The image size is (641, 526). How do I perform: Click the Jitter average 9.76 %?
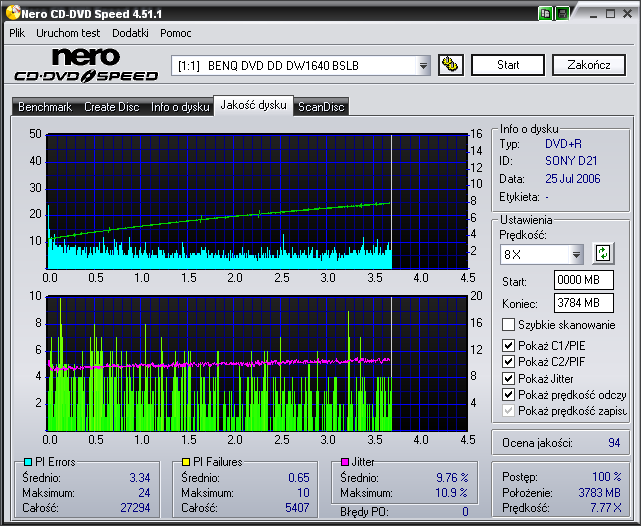(x=452, y=478)
